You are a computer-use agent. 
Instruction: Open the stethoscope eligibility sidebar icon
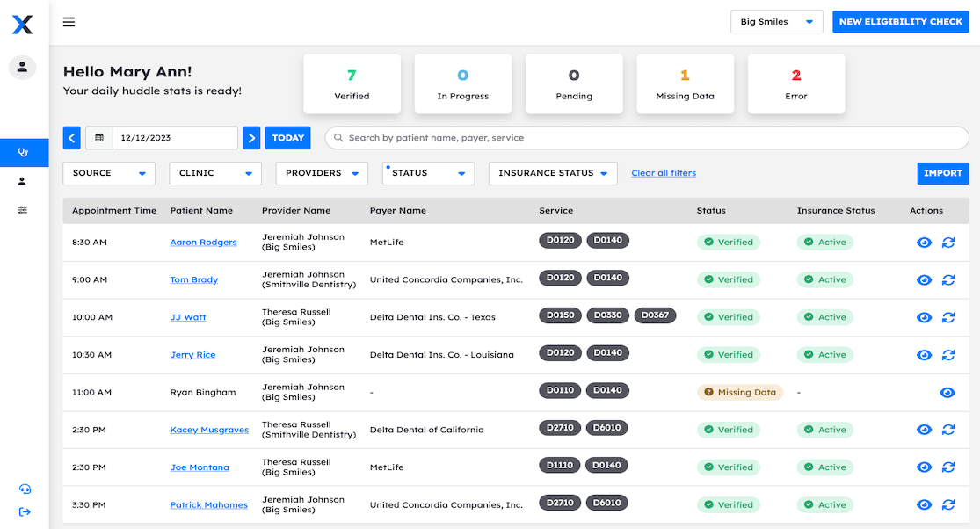click(24, 152)
